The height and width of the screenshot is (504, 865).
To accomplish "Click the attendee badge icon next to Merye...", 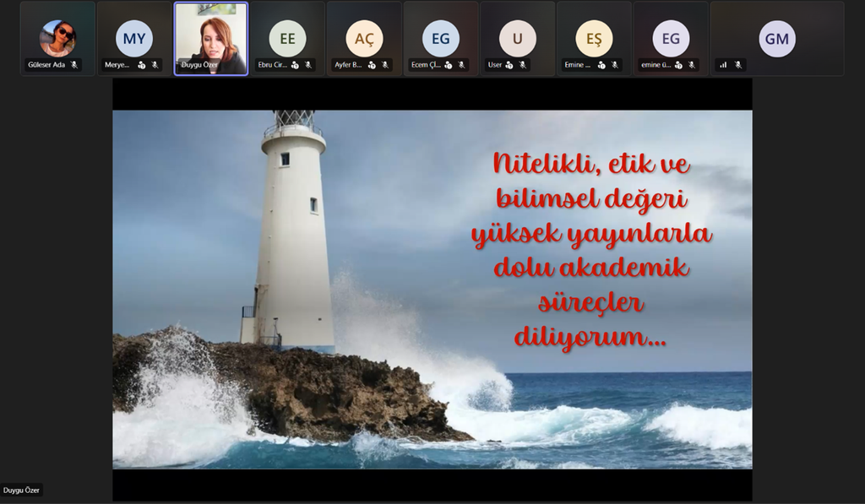I will pyautogui.click(x=142, y=65).
